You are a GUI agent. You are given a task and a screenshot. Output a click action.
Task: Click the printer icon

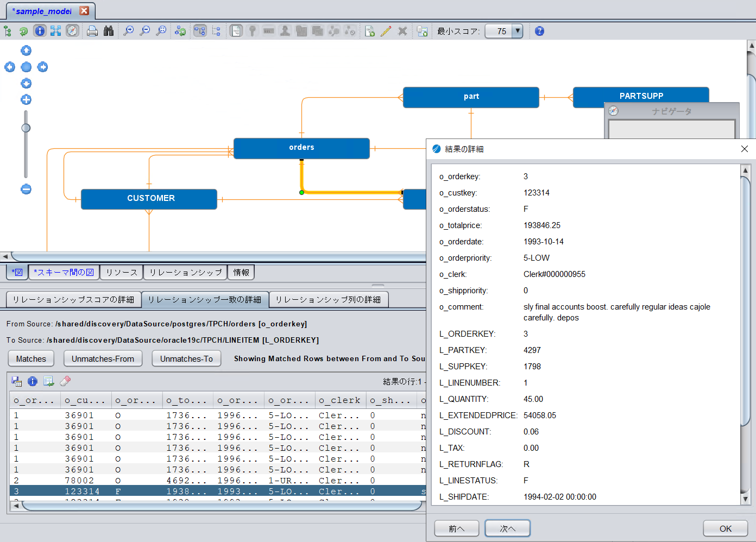pos(92,31)
